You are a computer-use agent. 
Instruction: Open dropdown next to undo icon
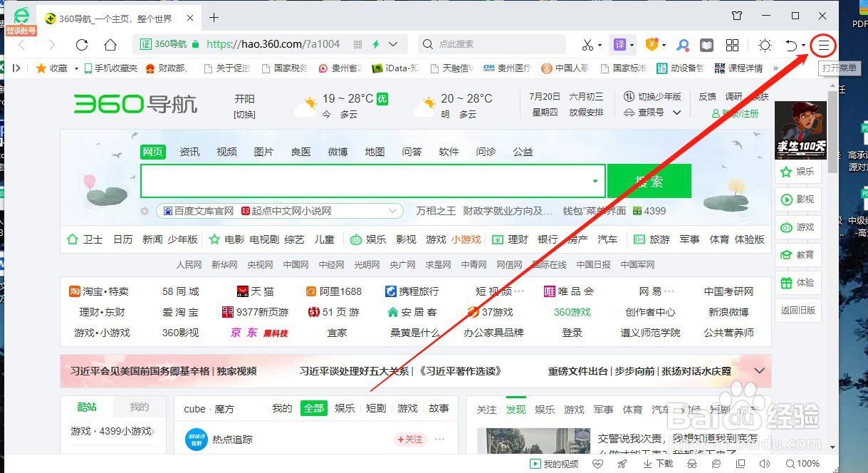coord(803,46)
